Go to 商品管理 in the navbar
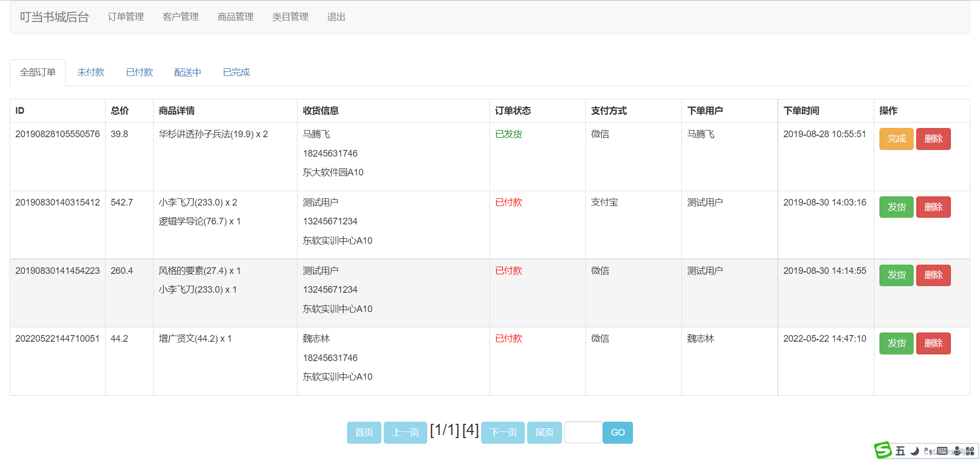The height and width of the screenshot is (460, 980). click(235, 17)
